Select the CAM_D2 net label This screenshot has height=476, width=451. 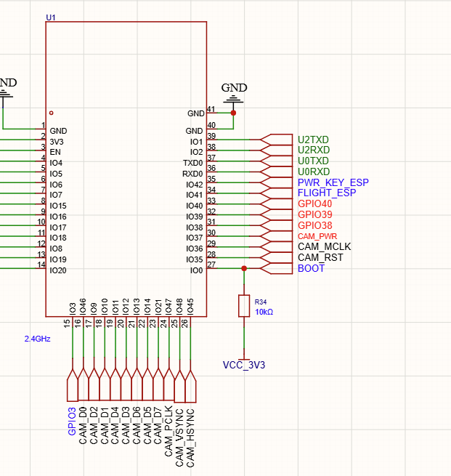point(94,426)
